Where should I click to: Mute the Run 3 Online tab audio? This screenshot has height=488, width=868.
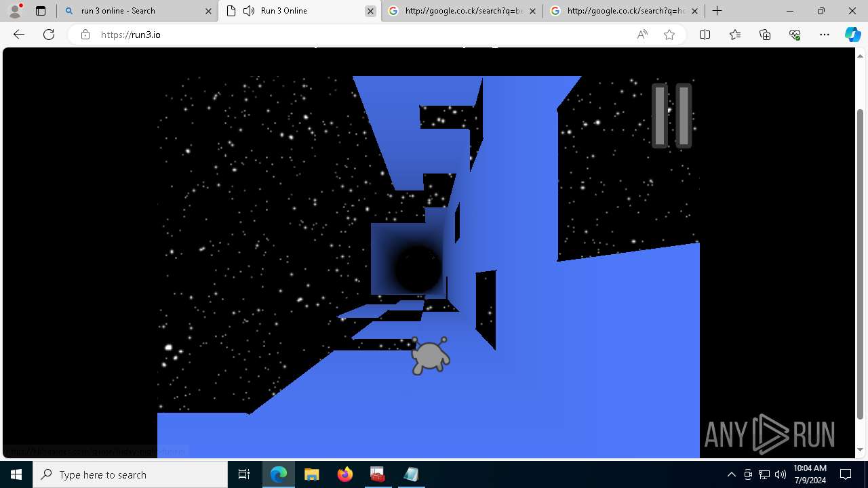click(x=249, y=11)
